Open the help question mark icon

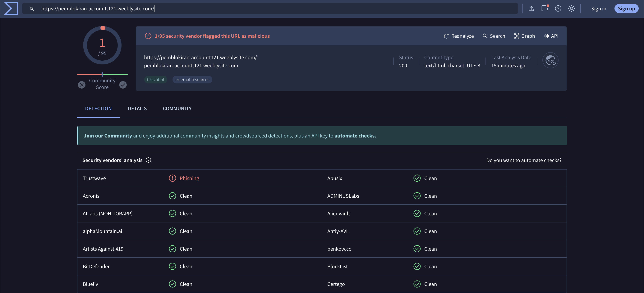pyautogui.click(x=558, y=8)
